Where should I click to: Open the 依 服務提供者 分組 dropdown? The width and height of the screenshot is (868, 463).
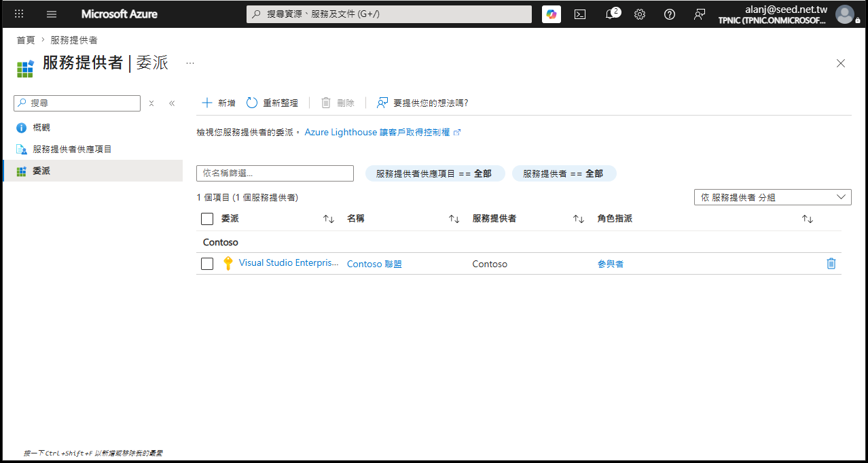tap(772, 197)
